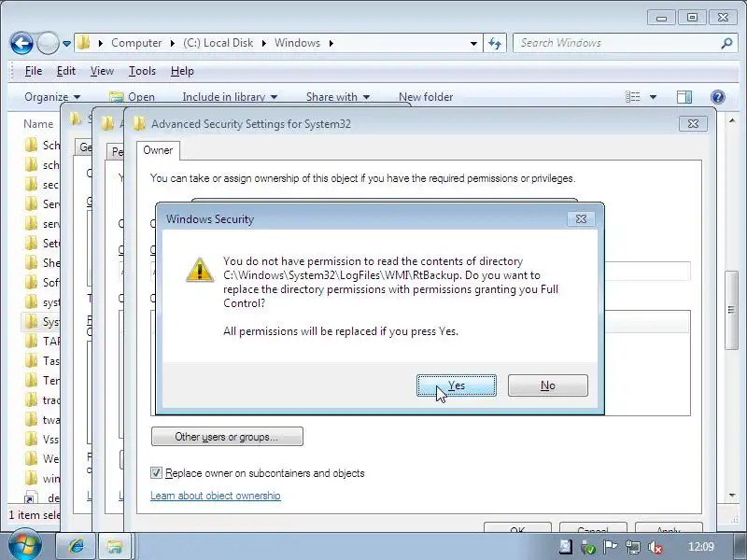Image resolution: width=747 pixels, height=560 pixels.
Task: Click the address bar folder icon
Action: (84, 43)
